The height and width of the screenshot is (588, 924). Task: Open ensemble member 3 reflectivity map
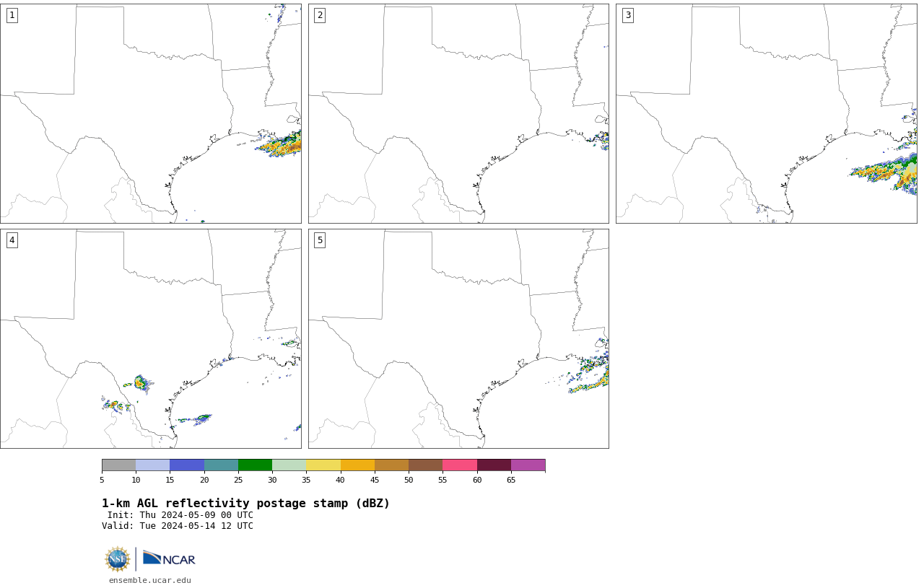pyautogui.click(x=767, y=113)
